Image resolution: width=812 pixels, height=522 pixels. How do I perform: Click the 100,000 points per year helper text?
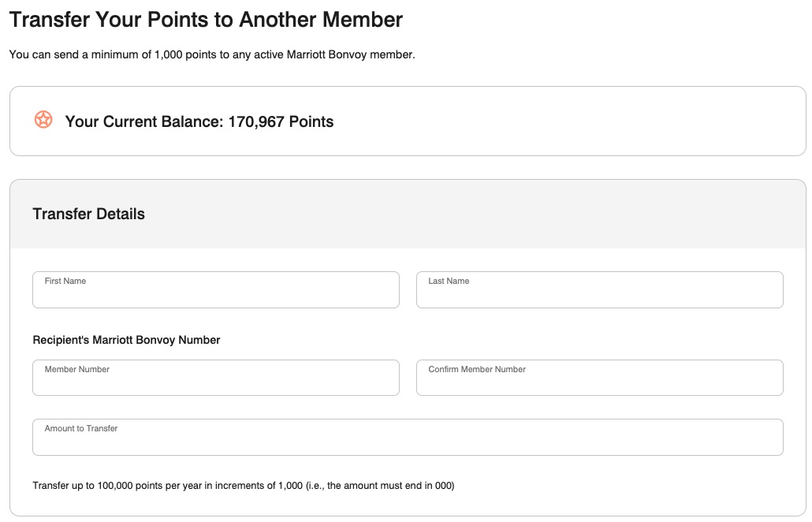(243, 486)
